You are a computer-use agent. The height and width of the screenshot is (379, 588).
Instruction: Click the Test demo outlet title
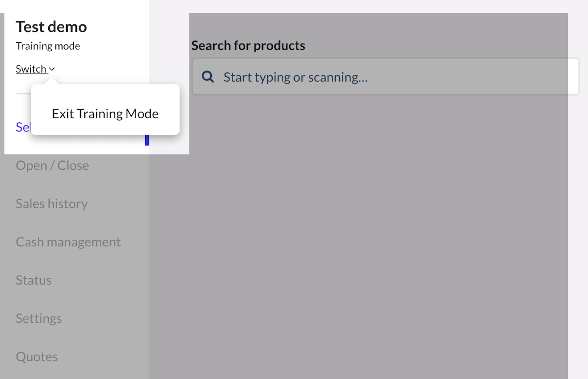click(51, 27)
